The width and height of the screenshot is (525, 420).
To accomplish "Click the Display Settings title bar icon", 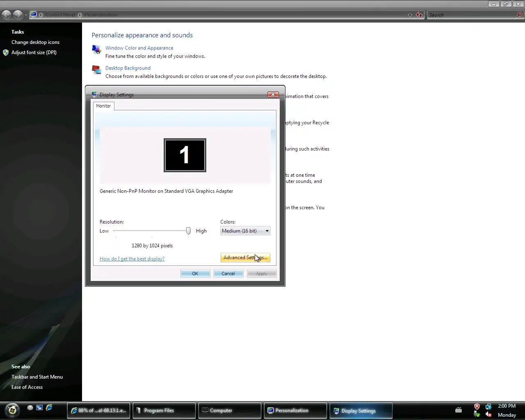I will 94,94.
